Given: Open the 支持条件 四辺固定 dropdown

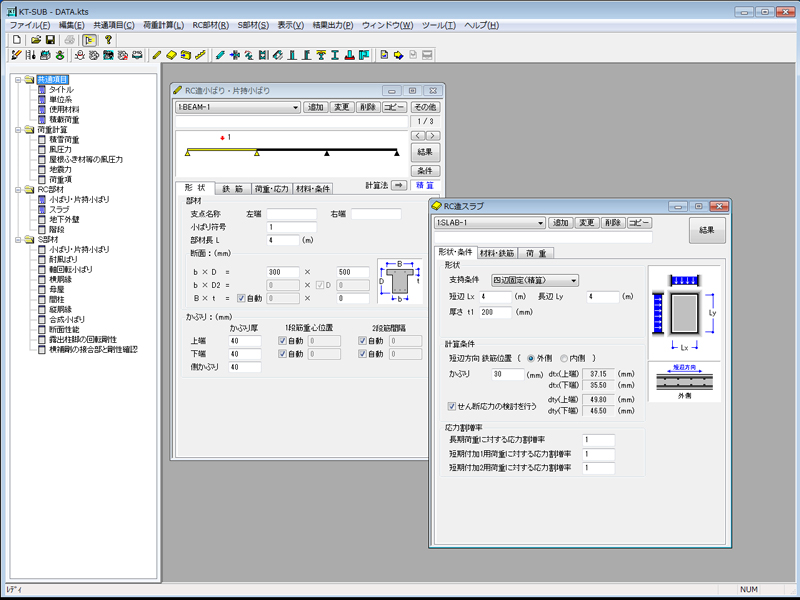Looking at the screenshot, I should coord(573,281).
